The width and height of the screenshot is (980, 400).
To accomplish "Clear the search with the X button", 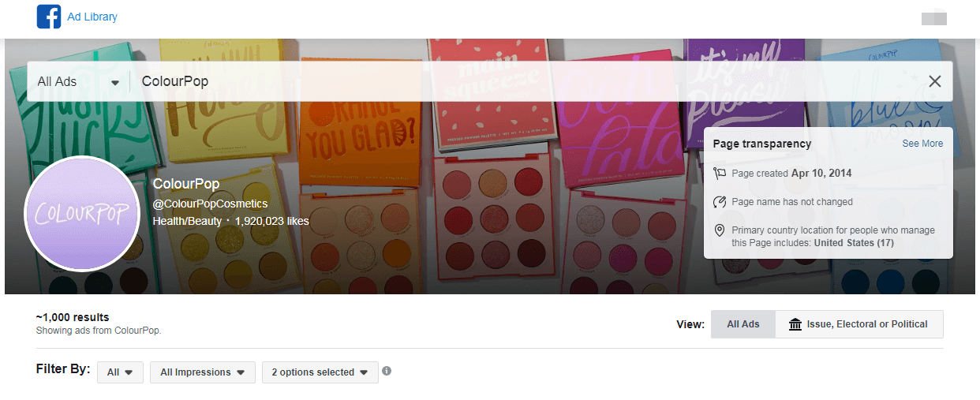I will (x=935, y=81).
